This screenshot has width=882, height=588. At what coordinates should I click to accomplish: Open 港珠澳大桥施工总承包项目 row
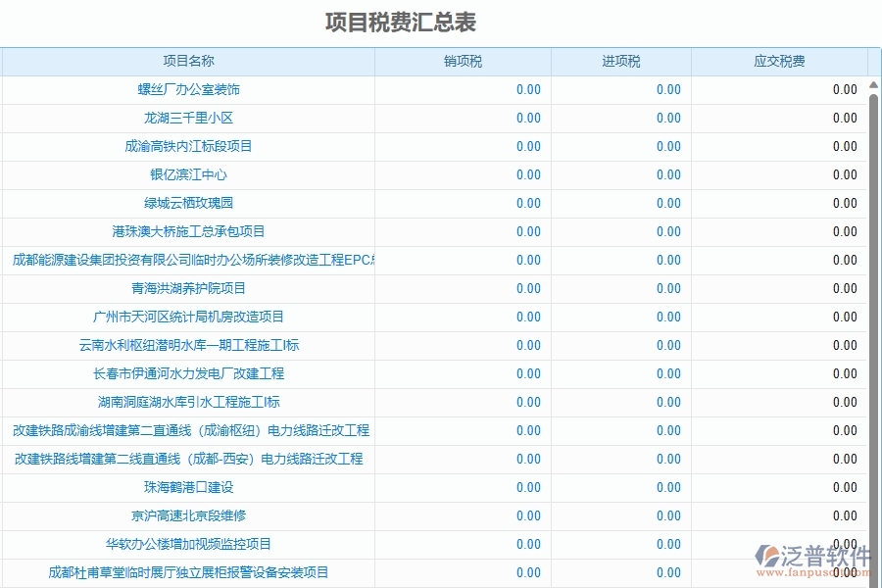[x=188, y=231]
